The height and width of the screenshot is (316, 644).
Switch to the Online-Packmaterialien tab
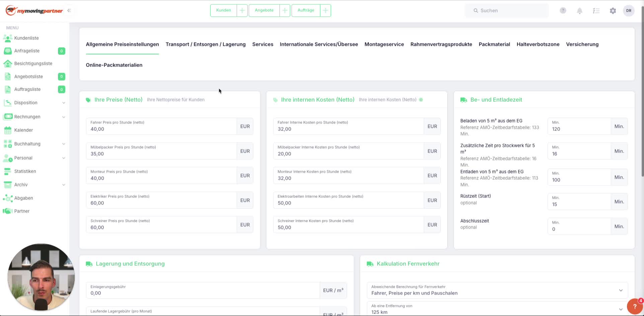coord(114,65)
